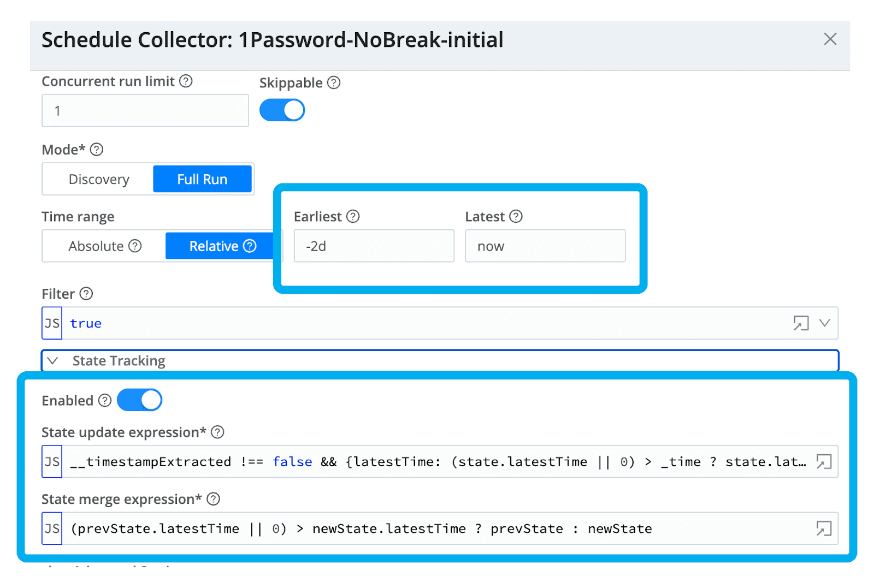Viewport: 874px width, 588px height.
Task: Select Discovery mode
Action: pos(99,179)
